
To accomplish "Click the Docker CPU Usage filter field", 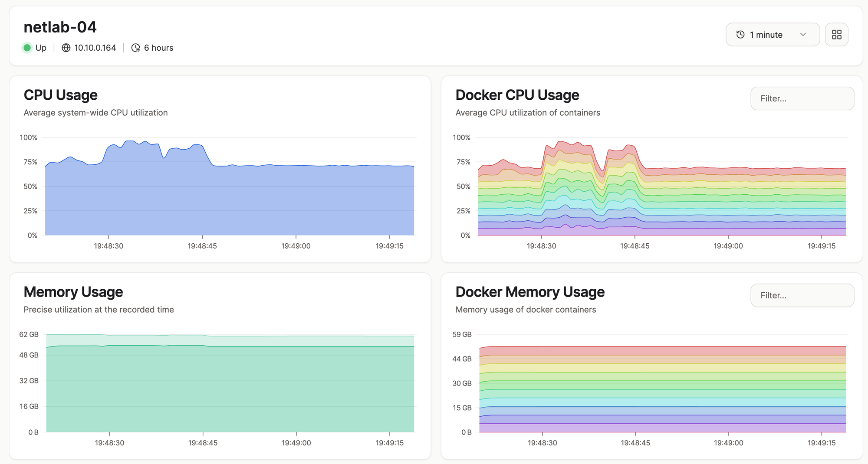I will tap(802, 98).
